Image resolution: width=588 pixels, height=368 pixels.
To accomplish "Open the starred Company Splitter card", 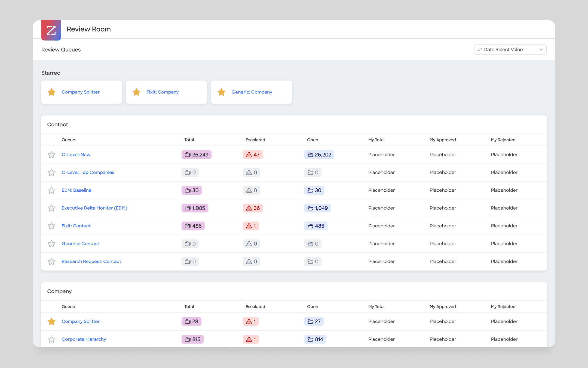I will 82,92.
